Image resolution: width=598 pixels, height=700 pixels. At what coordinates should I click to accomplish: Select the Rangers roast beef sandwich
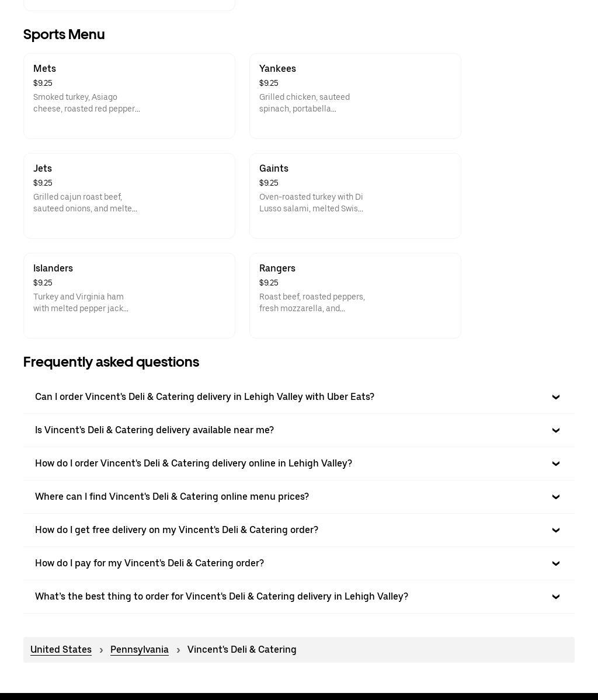(x=355, y=295)
